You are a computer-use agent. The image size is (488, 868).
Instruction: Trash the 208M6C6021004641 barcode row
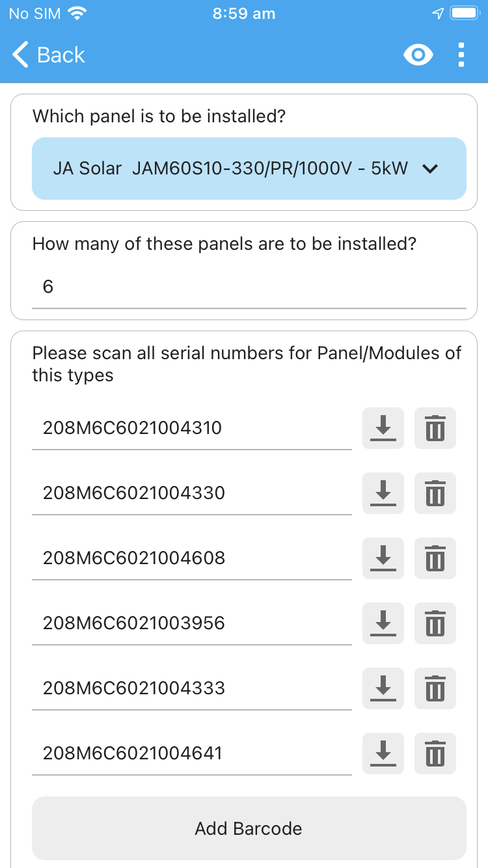point(435,753)
